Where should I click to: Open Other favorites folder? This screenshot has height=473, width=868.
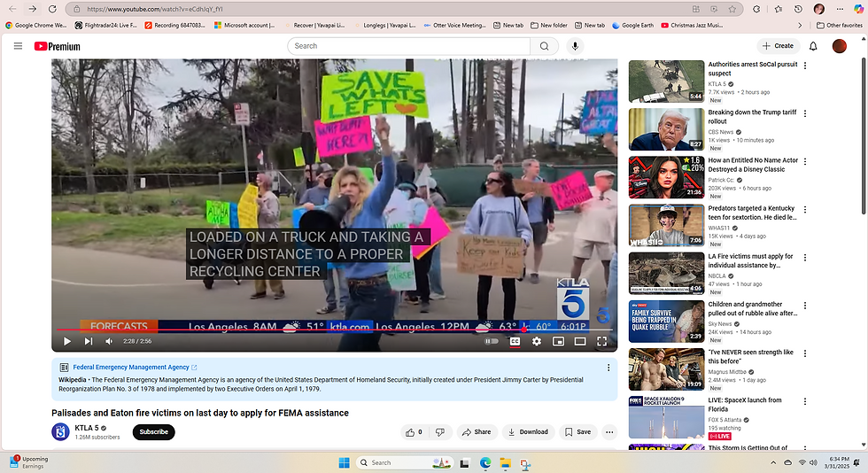[x=840, y=25]
